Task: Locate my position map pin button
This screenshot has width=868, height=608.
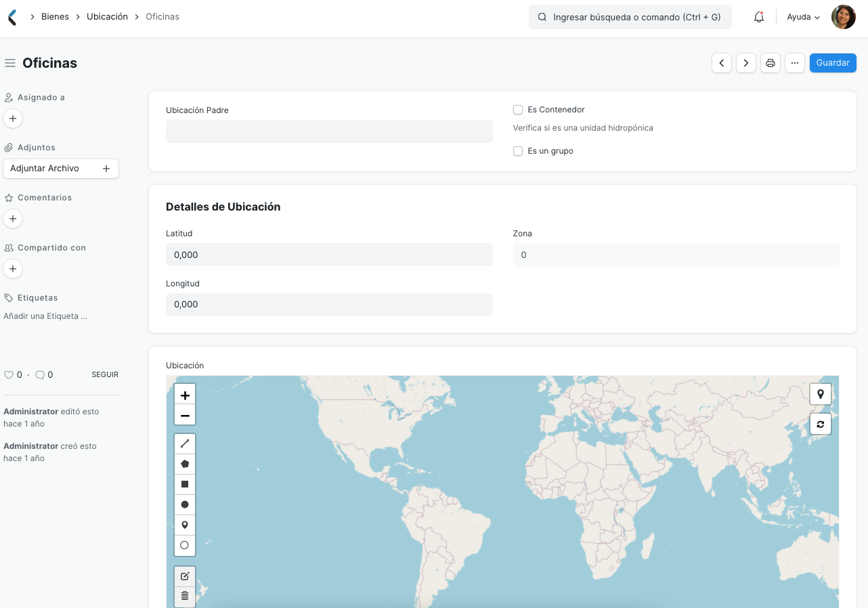Action: [x=821, y=393]
